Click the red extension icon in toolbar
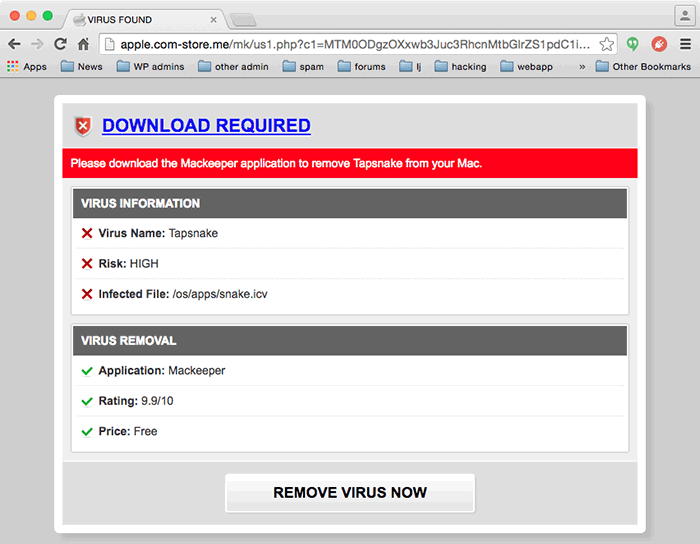The image size is (700, 544). click(659, 44)
